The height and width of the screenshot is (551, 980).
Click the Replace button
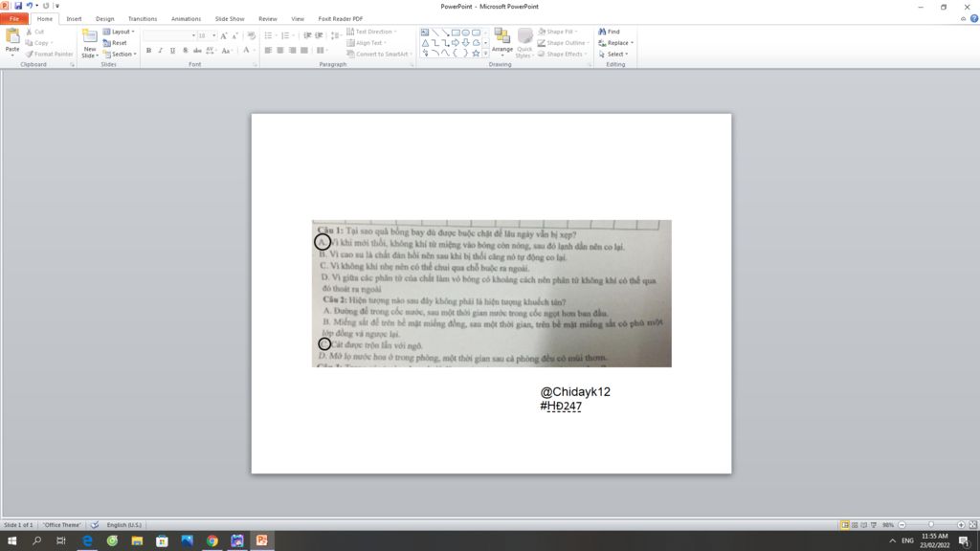[615, 43]
